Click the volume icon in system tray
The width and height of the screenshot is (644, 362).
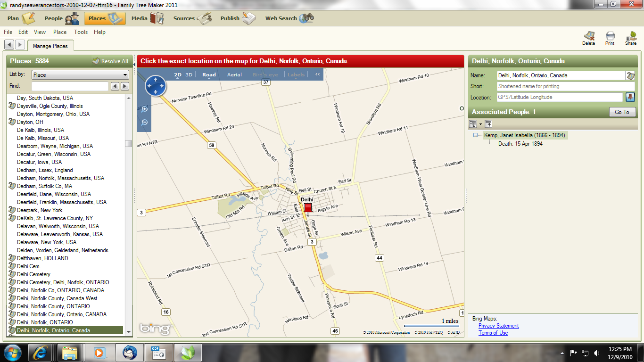(x=596, y=353)
